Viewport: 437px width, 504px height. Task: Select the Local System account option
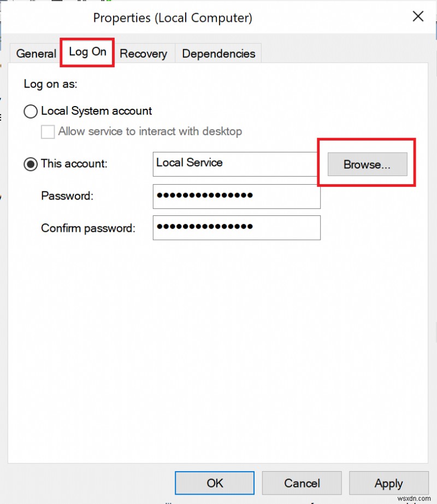tap(31, 111)
